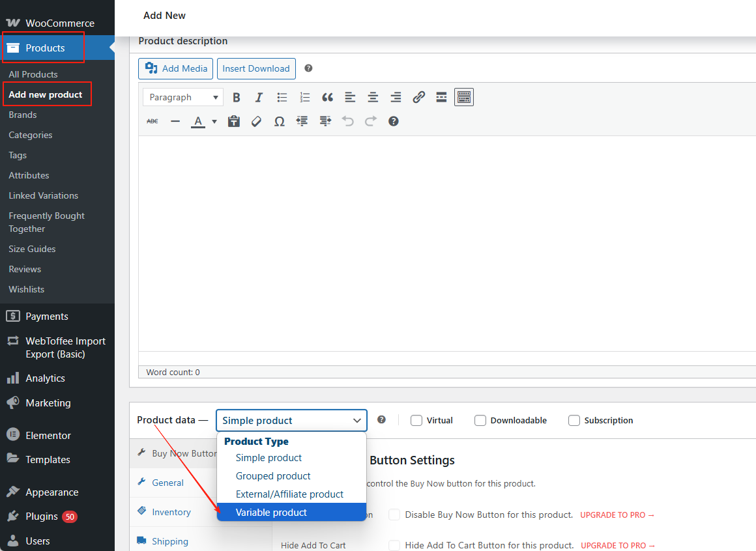Open the Paragraph format dropdown
This screenshot has height=551, width=756.
(183, 98)
